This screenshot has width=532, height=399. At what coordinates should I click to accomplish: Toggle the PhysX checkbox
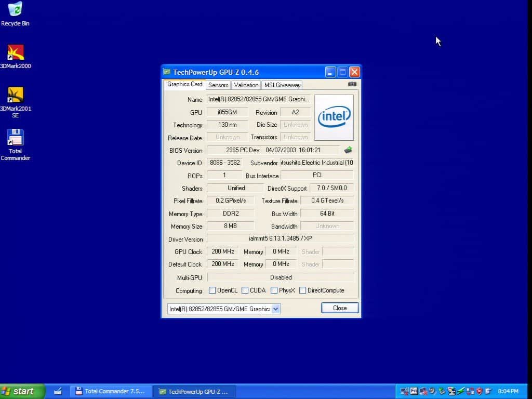tap(274, 290)
